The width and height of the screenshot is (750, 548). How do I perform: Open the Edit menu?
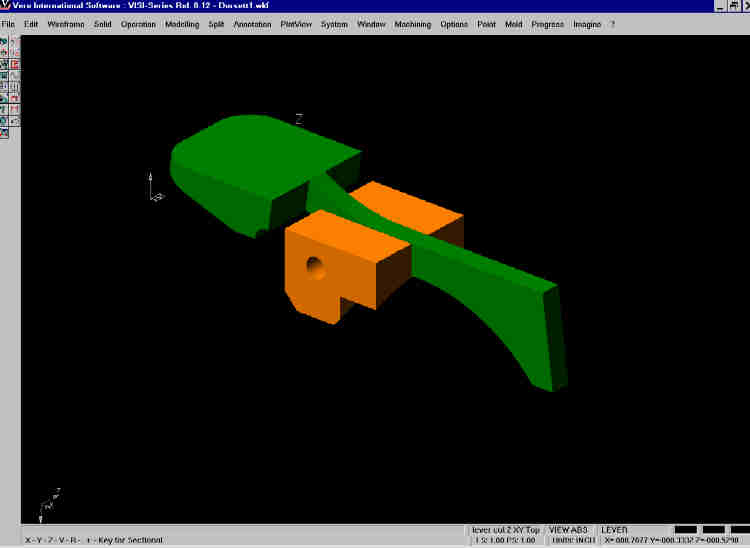pyautogui.click(x=31, y=24)
